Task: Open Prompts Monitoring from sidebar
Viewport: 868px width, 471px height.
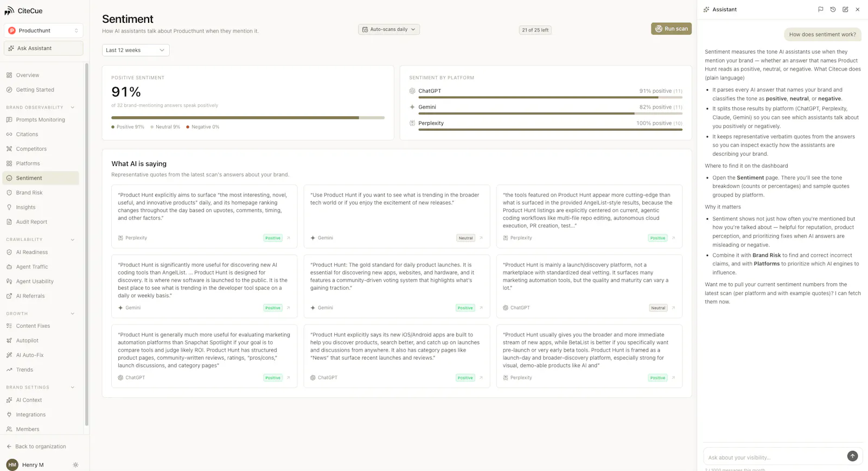Action: pyautogui.click(x=41, y=120)
